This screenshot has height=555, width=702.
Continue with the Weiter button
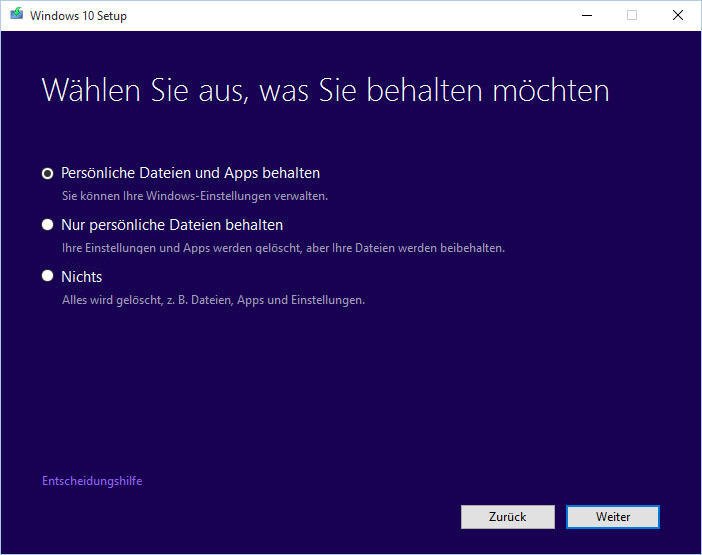click(x=612, y=517)
